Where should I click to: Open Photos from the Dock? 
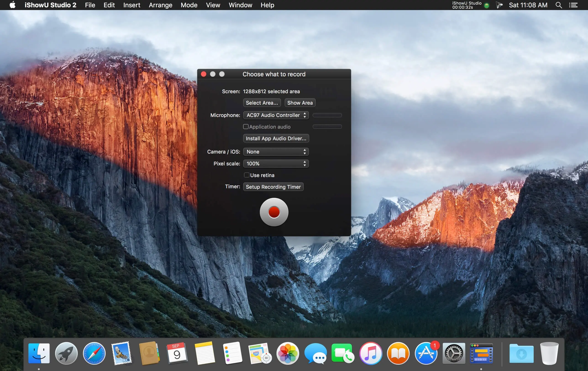coord(288,353)
